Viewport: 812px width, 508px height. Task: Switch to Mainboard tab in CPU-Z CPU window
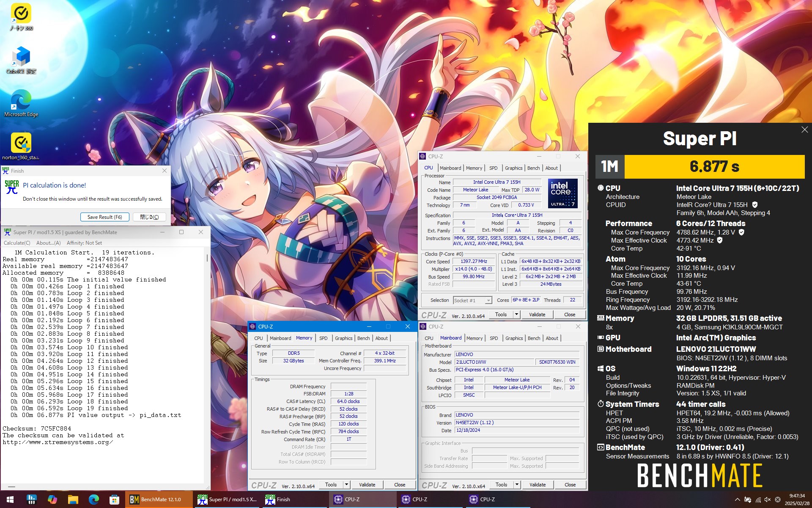pos(450,168)
